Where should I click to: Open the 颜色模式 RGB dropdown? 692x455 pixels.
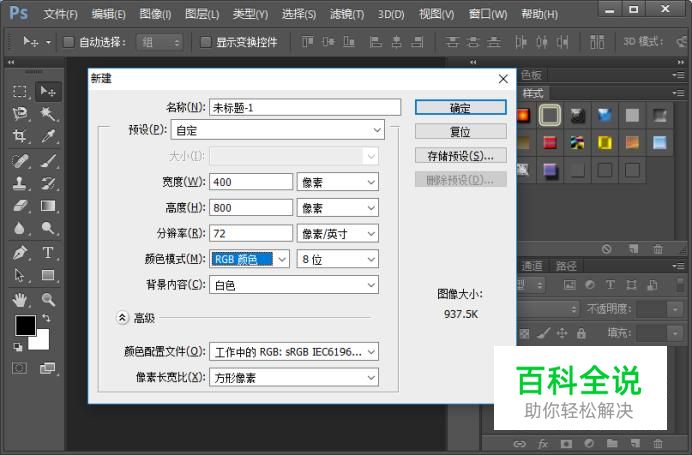click(251, 259)
